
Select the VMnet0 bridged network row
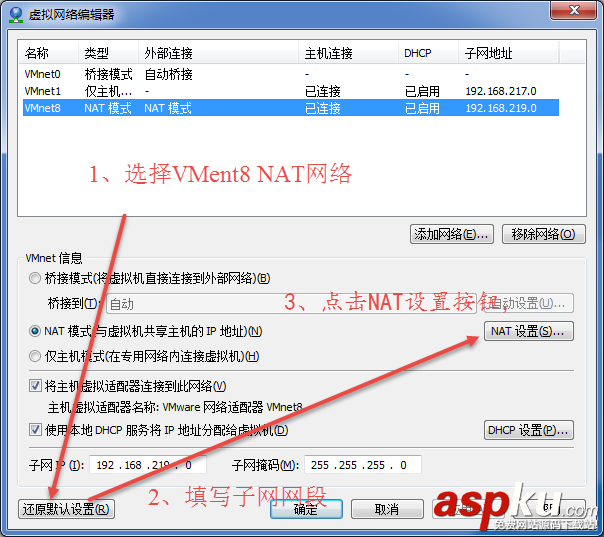coord(291,74)
